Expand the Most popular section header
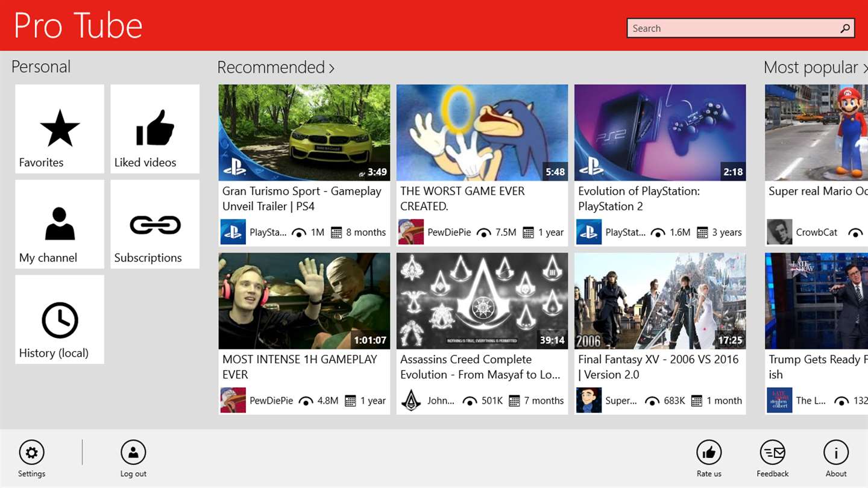This screenshot has height=488, width=868. 816,67
